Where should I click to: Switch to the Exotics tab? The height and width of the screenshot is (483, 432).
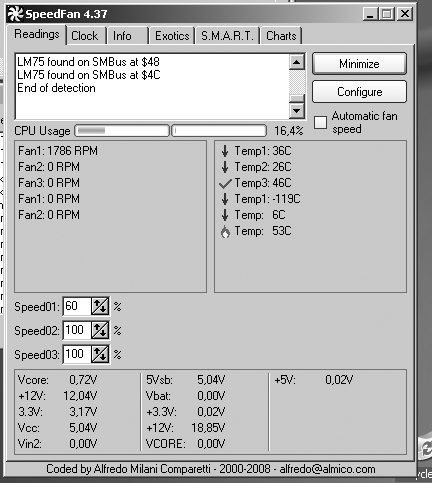point(172,36)
